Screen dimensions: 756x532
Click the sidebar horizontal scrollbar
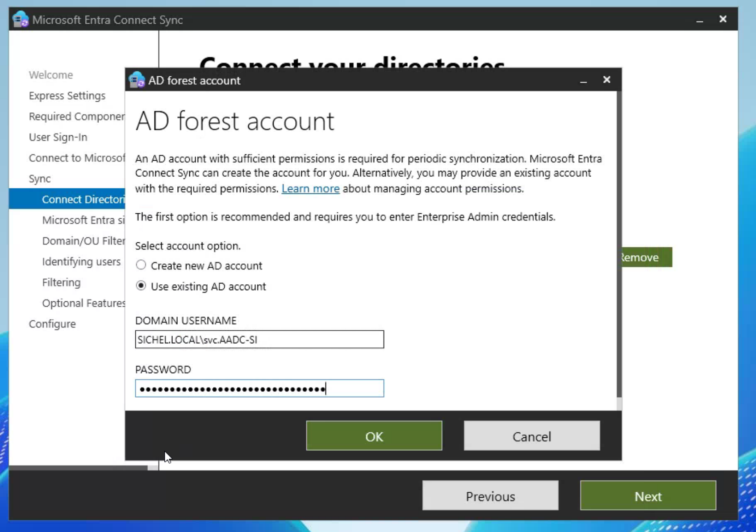tap(78, 468)
